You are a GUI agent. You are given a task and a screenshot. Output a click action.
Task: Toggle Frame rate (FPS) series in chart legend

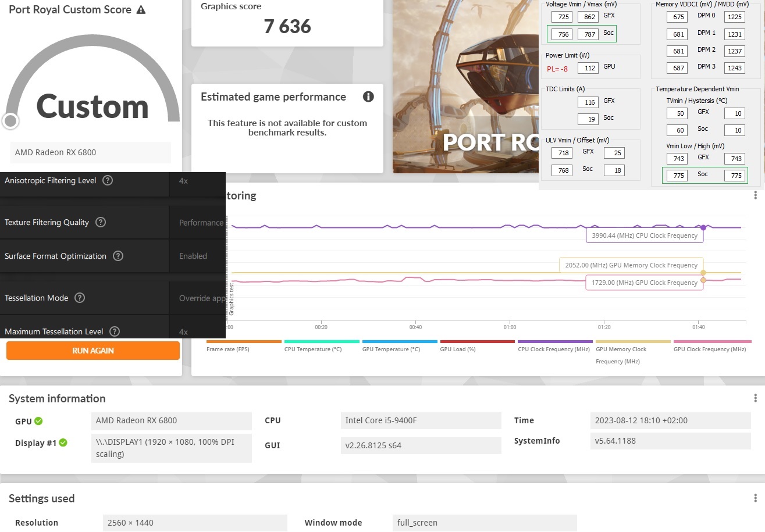[244, 346]
